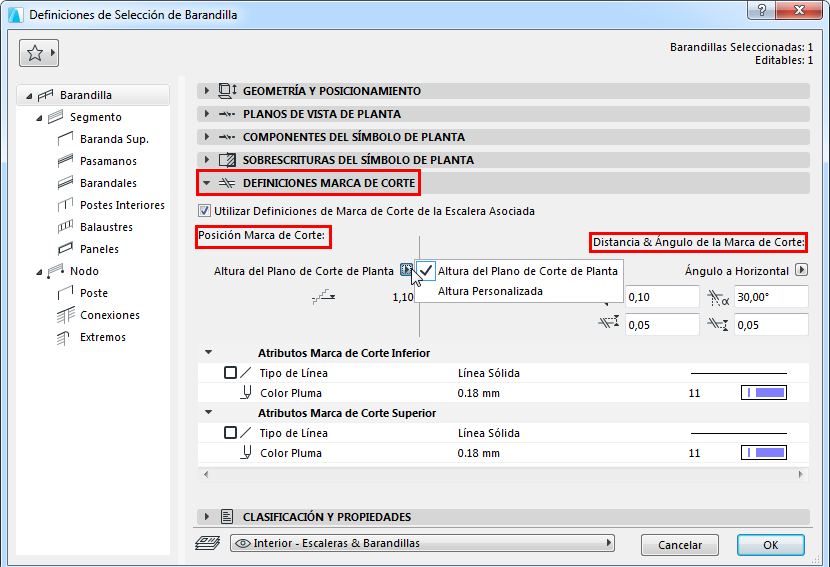The image size is (830, 567).
Task: Click the layer icon beside the dropdown
Action: [x=208, y=543]
